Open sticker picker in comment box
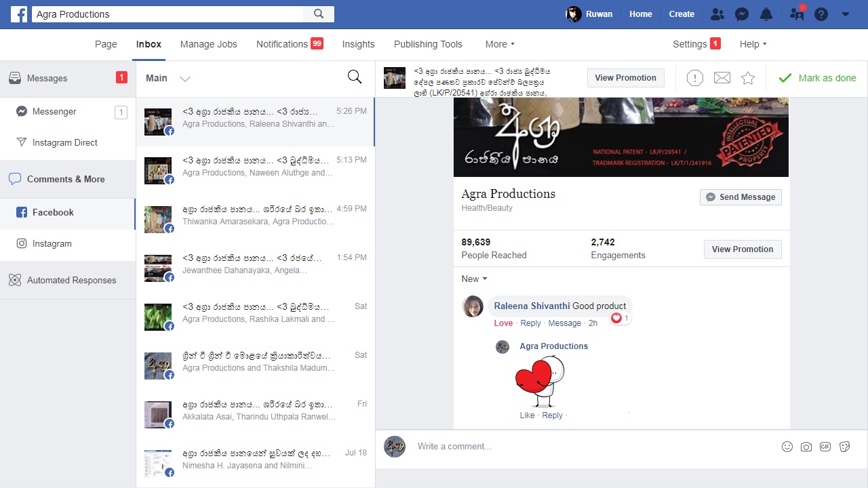 point(845,447)
